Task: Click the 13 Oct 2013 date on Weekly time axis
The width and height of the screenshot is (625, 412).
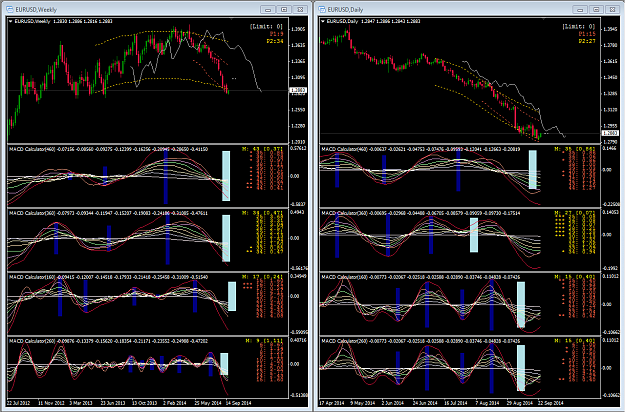Action: pyautogui.click(x=144, y=403)
